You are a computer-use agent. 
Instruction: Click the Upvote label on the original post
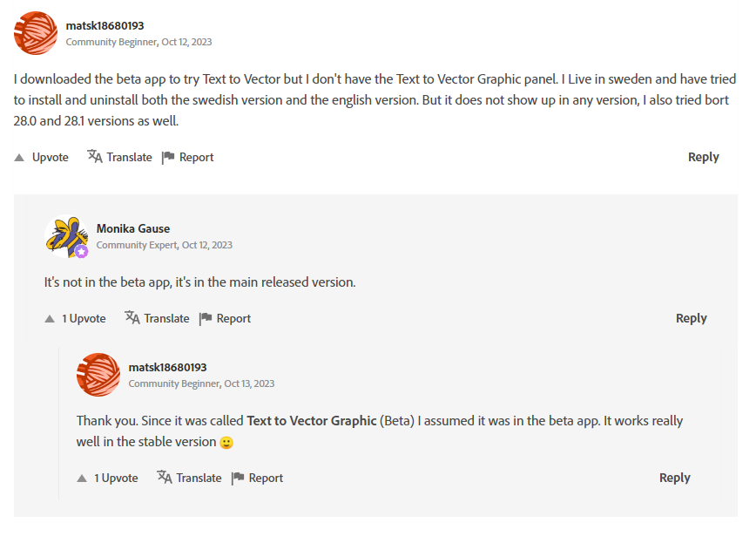point(51,158)
